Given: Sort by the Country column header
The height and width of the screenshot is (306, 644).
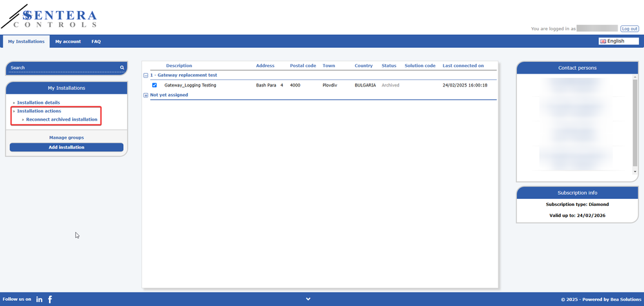Looking at the screenshot, I should tap(364, 66).
